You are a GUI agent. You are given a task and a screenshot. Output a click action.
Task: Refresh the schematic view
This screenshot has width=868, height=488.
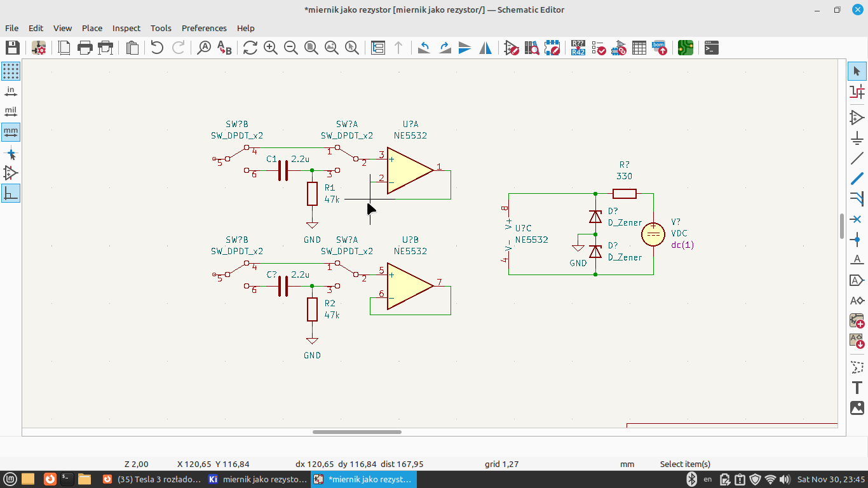(x=250, y=48)
